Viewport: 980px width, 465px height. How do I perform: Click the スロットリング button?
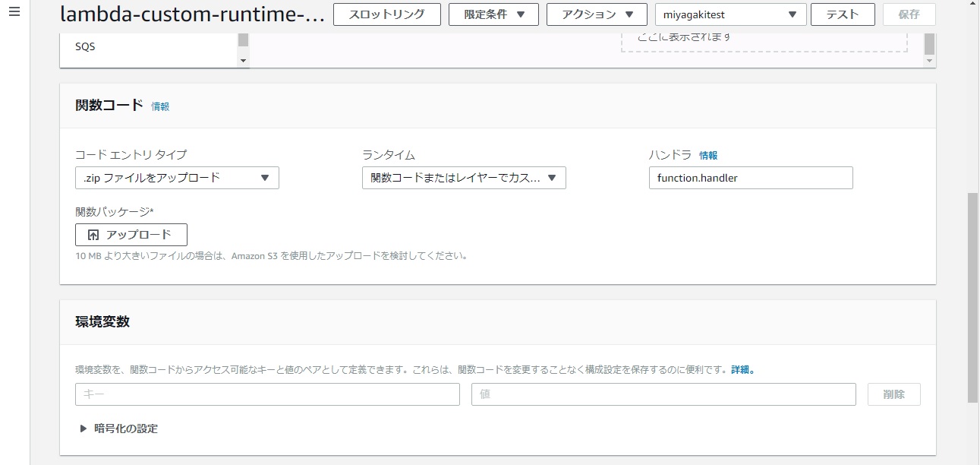coord(387,14)
